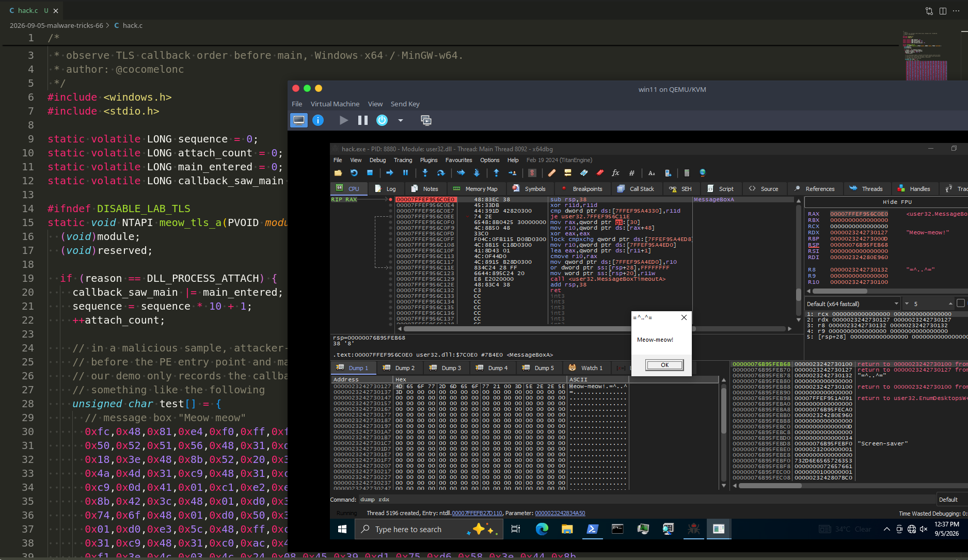
Task: Open the Debug menu in x64dbg
Action: (377, 160)
